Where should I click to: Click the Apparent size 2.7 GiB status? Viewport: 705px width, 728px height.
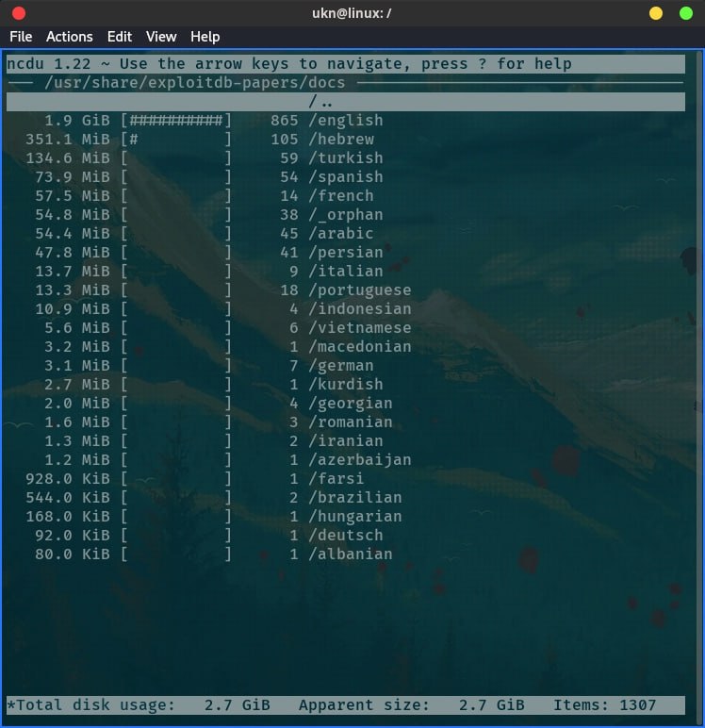[x=411, y=704]
